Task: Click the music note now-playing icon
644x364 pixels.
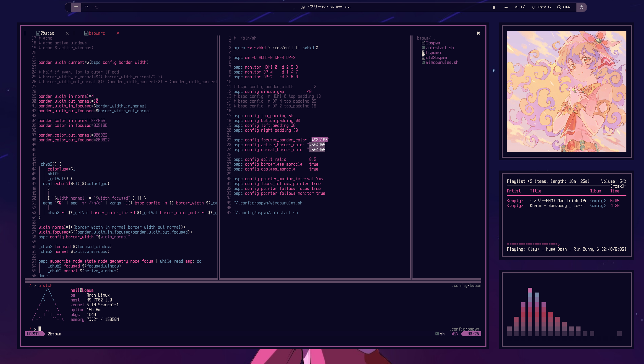Action: pos(303,7)
